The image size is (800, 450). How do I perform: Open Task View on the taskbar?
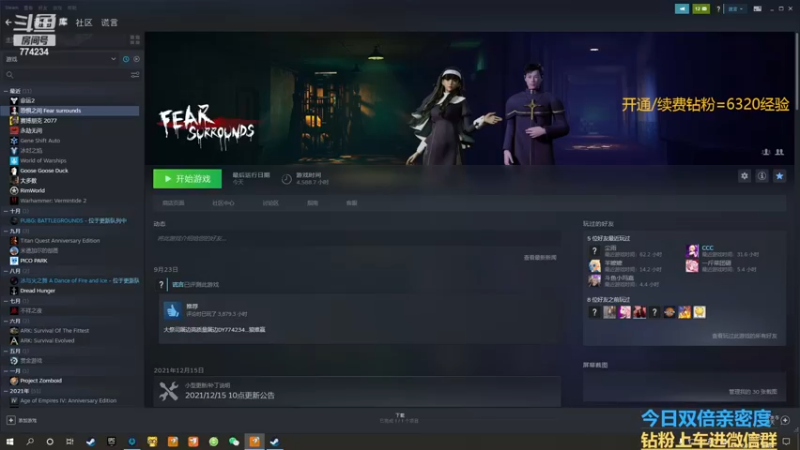70,441
